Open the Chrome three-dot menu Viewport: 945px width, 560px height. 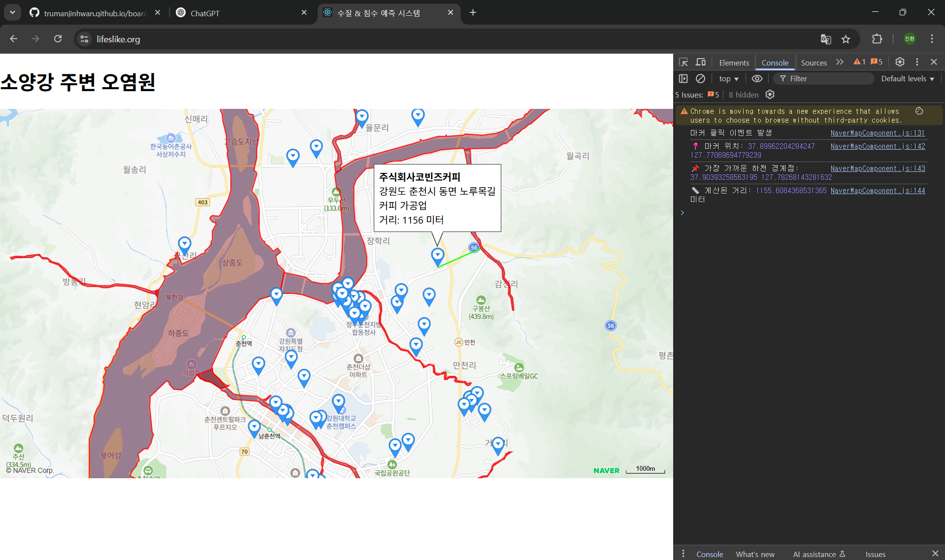tap(932, 39)
